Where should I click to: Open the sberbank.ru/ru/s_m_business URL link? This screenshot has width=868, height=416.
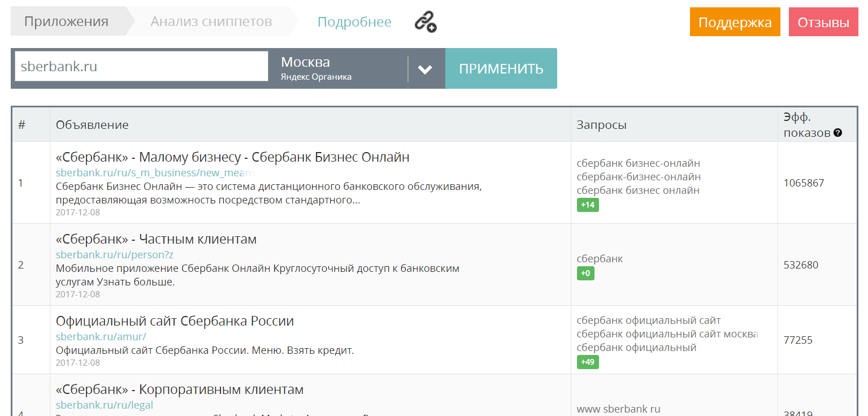point(157,172)
